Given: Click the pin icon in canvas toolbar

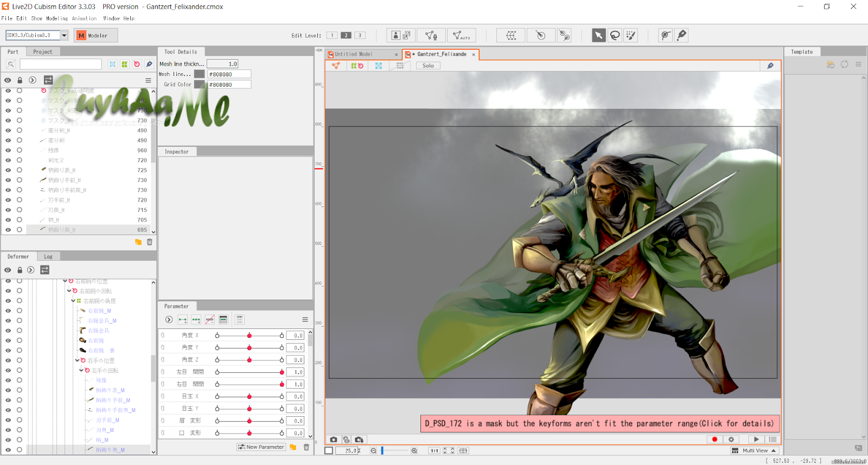Looking at the screenshot, I should (770, 66).
